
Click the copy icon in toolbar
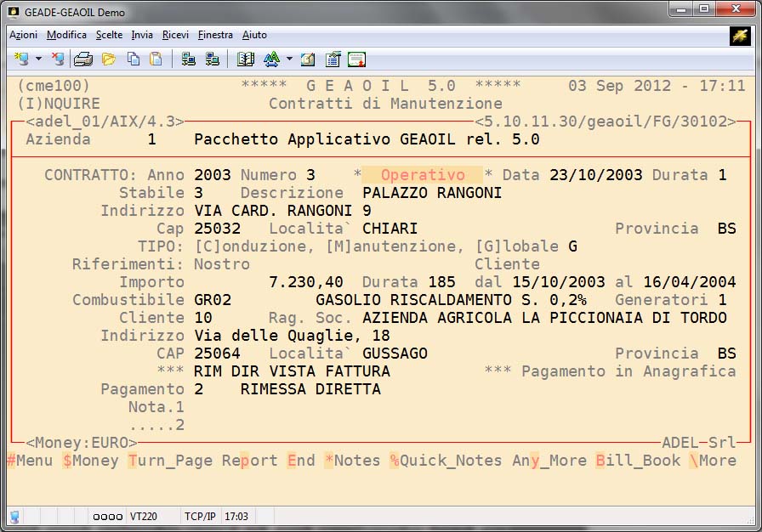click(133, 59)
